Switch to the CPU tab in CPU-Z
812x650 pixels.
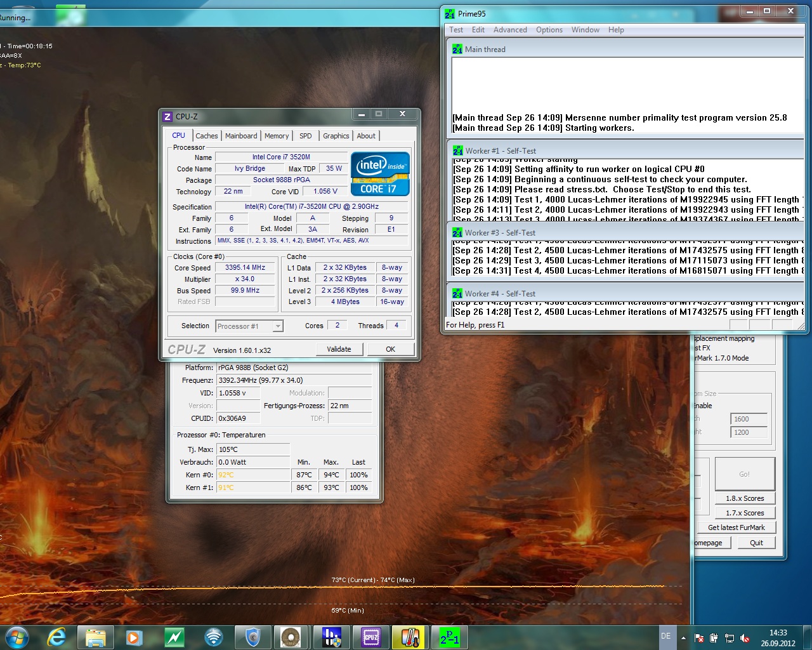[x=179, y=135]
